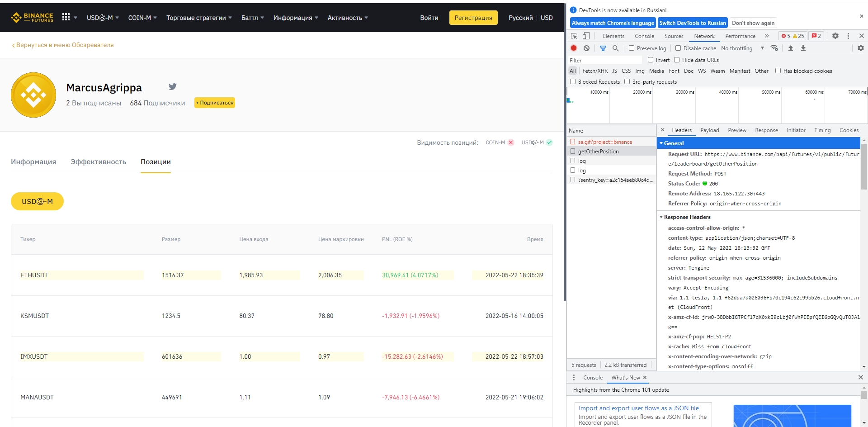Viewport: 868px width, 427px height.
Task: Switch to the Console panel tab
Action: click(644, 36)
